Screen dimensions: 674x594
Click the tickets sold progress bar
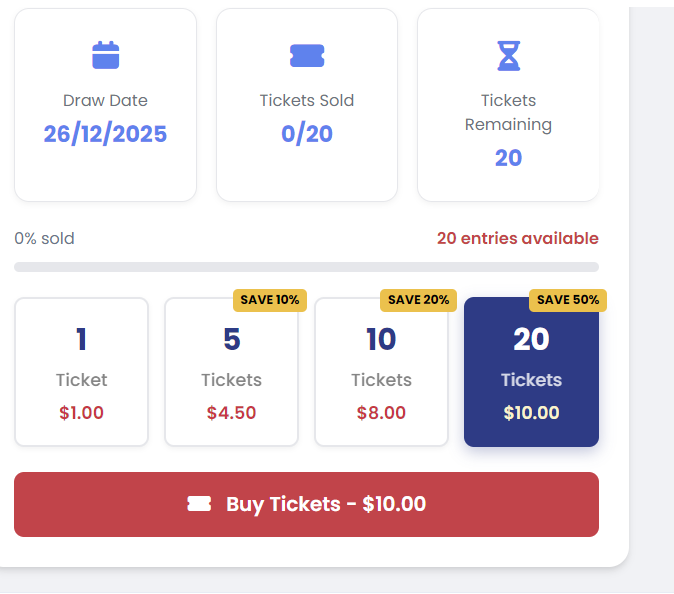pos(306,267)
